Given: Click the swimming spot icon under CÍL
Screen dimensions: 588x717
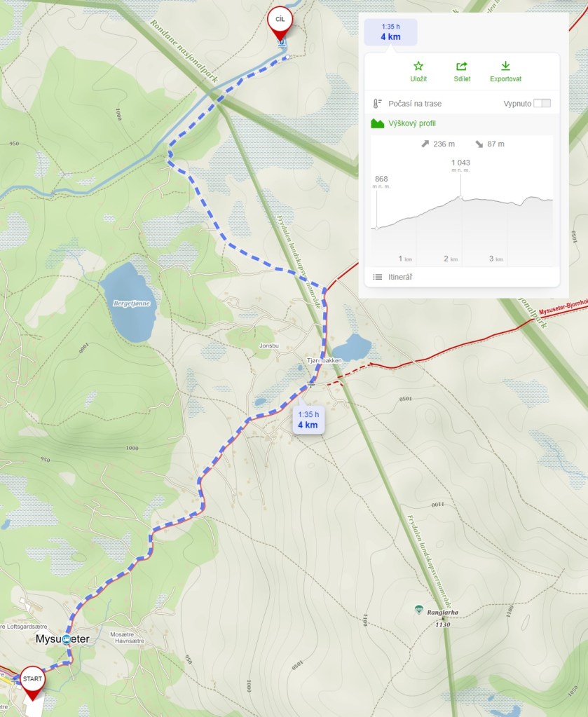Looking at the screenshot, I should click(x=282, y=44).
